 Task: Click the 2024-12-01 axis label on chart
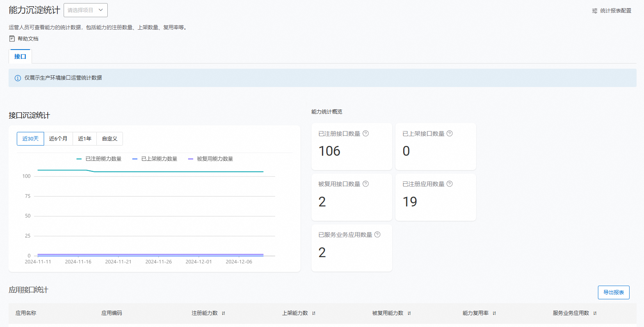[x=199, y=262]
